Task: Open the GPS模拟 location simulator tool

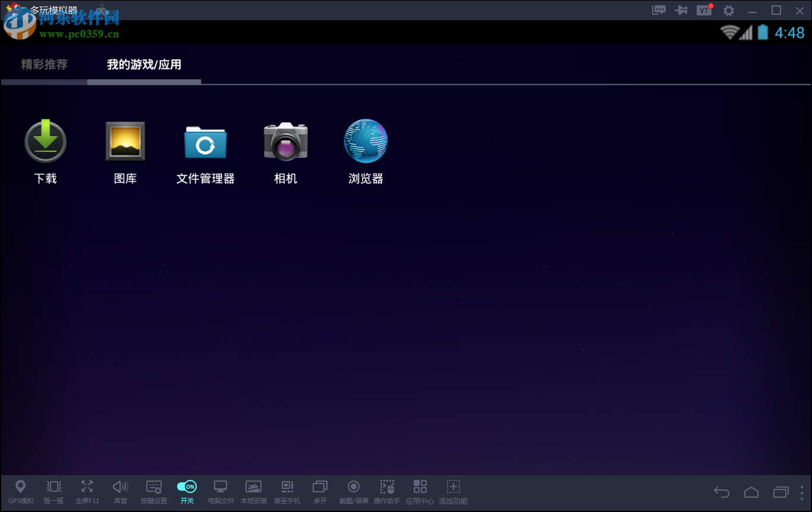Action: tap(20, 492)
